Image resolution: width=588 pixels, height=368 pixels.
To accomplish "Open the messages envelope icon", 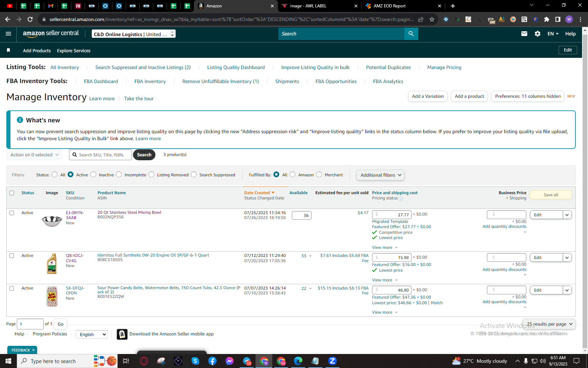I will [x=524, y=34].
